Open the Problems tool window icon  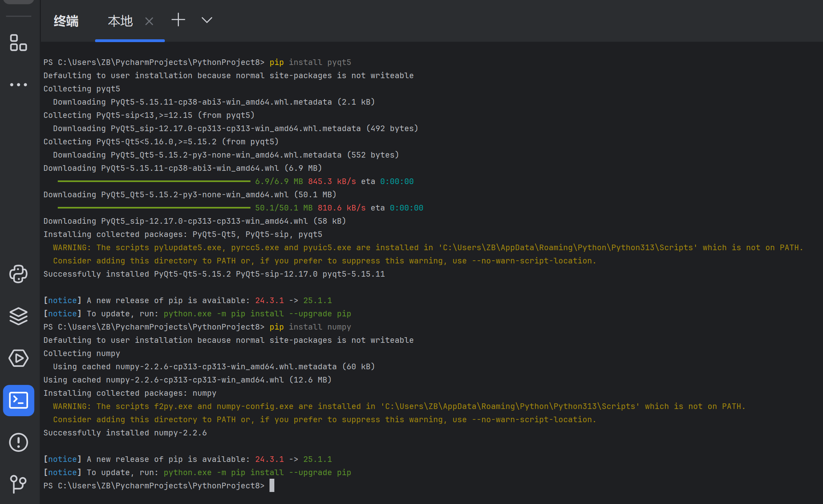(18, 442)
